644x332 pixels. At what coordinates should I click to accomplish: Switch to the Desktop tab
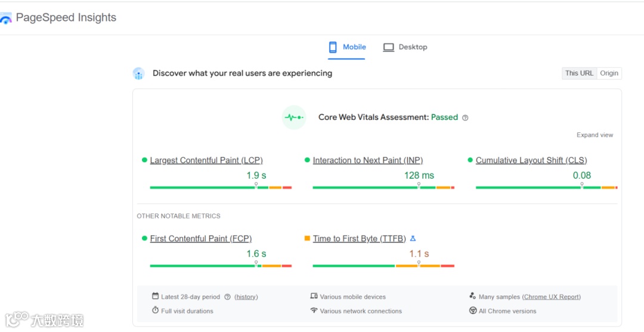pyautogui.click(x=405, y=47)
